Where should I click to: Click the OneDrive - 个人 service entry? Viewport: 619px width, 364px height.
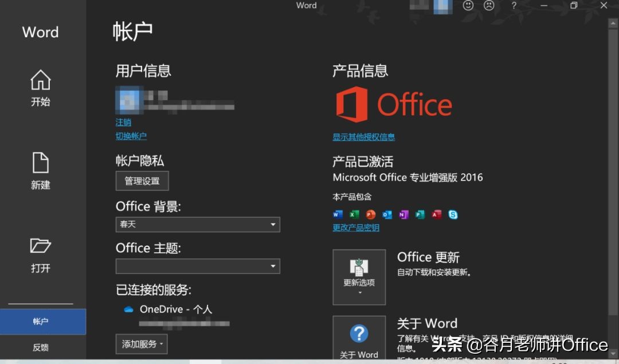click(176, 309)
